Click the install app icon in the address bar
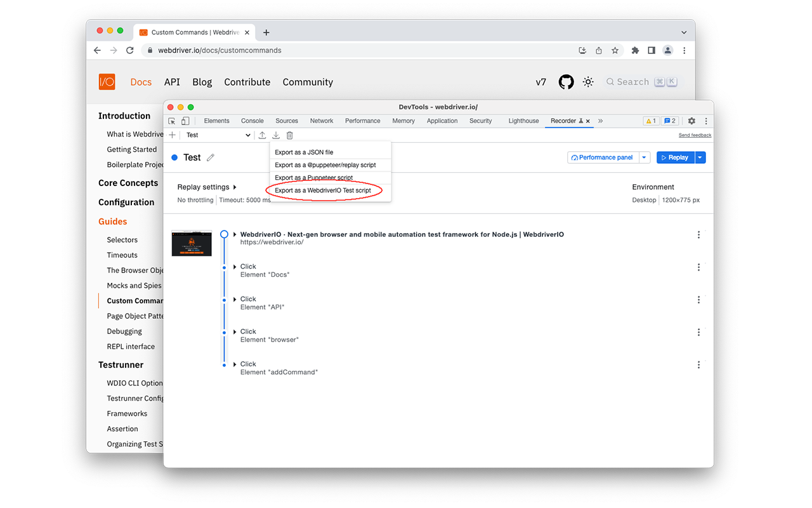Viewport: 812px width, 508px height. 582,50
